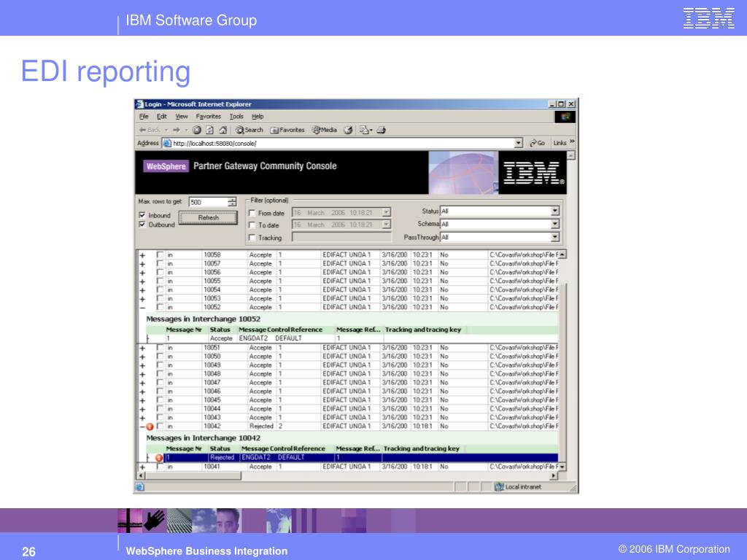Click the Windows flag throbber icon
Viewport: 747px width, 560px height.
[565, 117]
